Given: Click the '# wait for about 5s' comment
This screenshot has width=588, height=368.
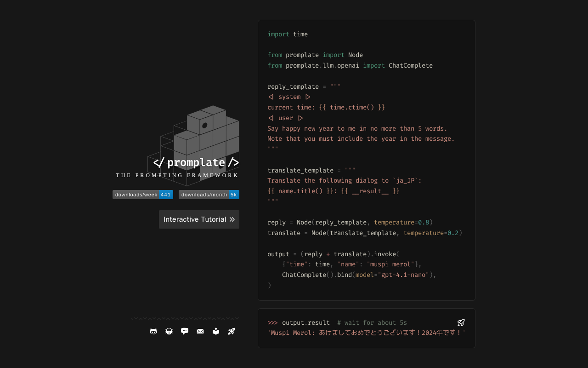Looking at the screenshot, I should coord(372,322).
